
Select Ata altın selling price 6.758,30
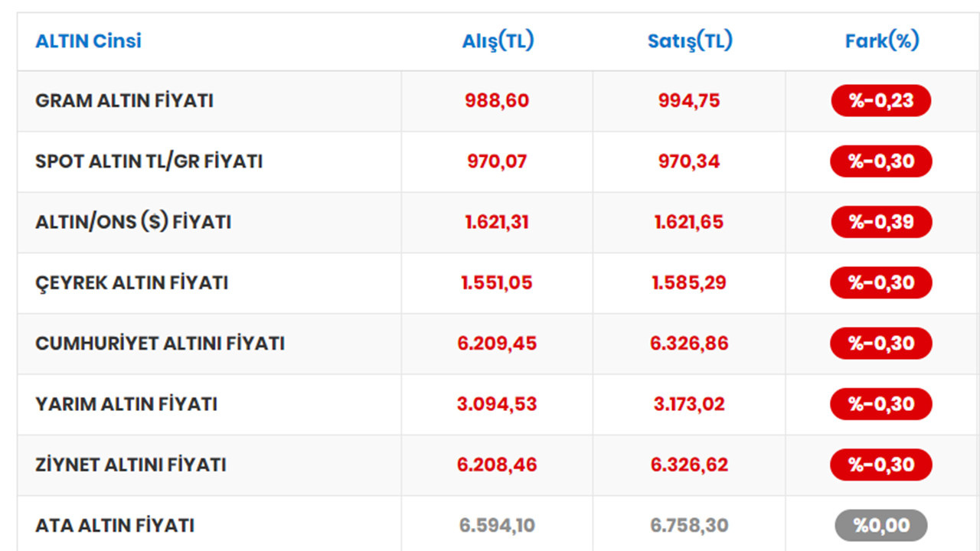click(x=689, y=526)
